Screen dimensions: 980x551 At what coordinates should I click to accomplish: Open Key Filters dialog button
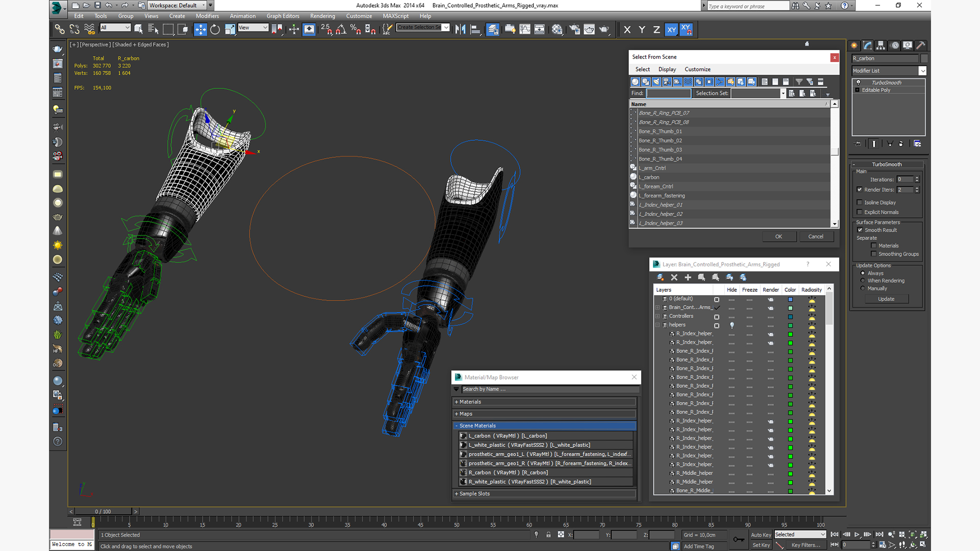click(x=806, y=545)
